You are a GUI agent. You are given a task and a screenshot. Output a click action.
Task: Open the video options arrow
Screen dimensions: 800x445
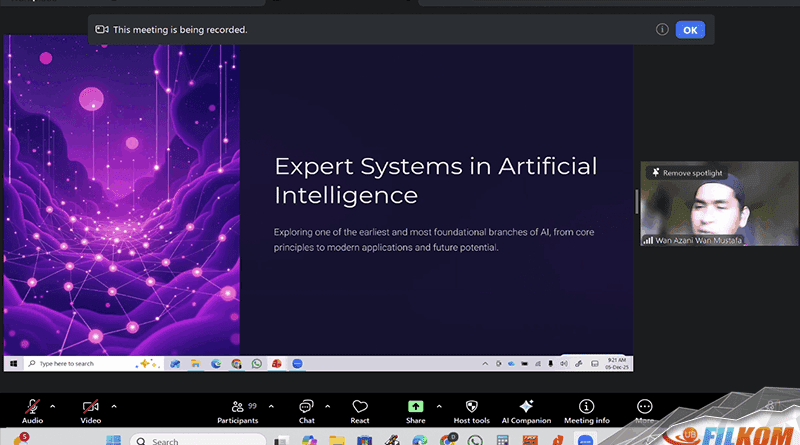(x=114, y=405)
